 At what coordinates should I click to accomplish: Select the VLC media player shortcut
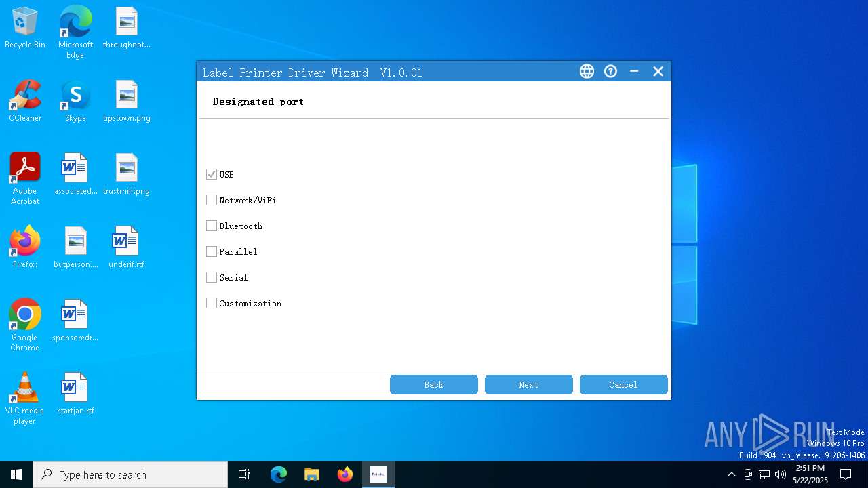coord(25,398)
